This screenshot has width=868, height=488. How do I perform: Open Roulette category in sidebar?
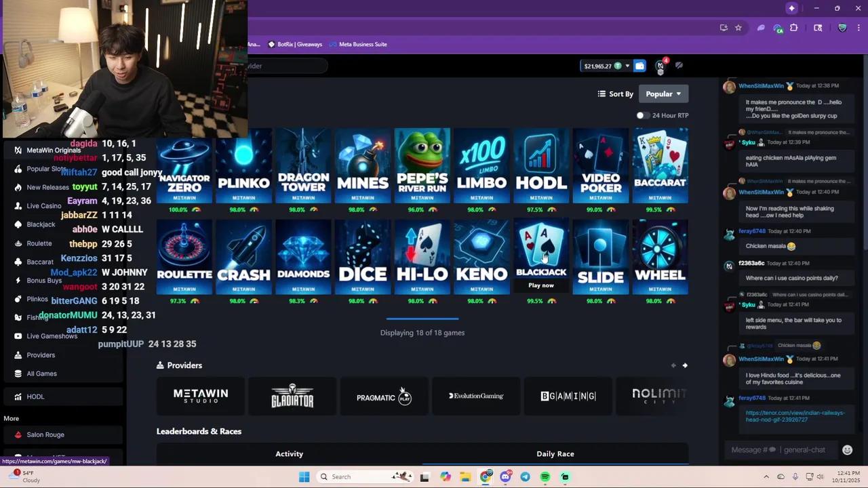[x=39, y=243]
